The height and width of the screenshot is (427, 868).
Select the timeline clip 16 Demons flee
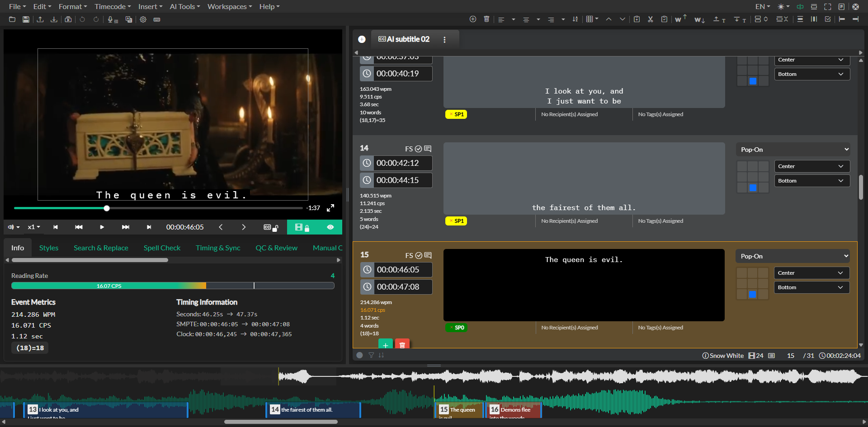tap(514, 410)
